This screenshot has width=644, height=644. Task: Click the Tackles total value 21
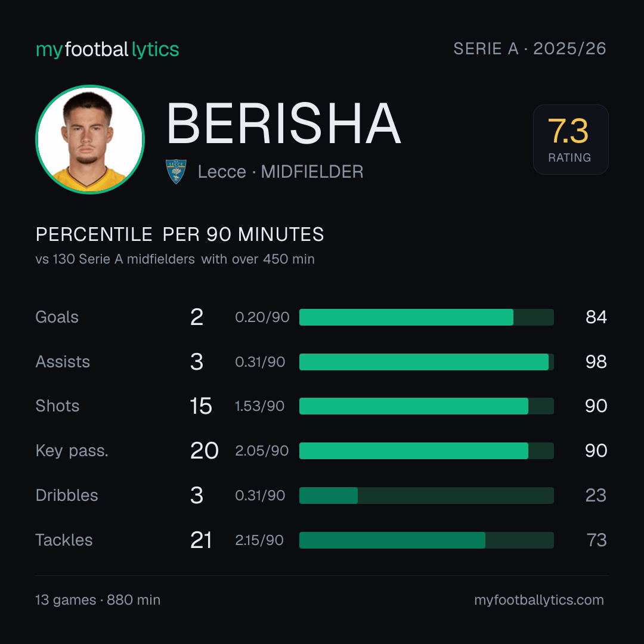pos(201,540)
